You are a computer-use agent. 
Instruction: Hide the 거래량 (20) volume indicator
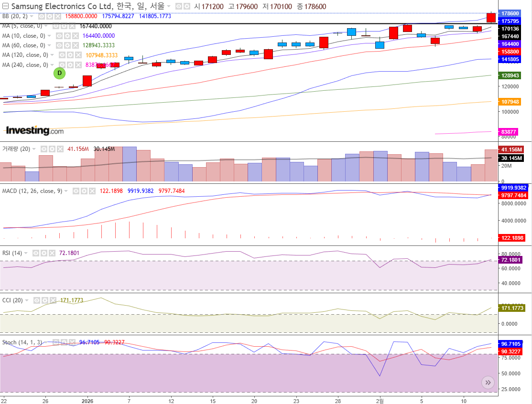[x=44, y=149]
